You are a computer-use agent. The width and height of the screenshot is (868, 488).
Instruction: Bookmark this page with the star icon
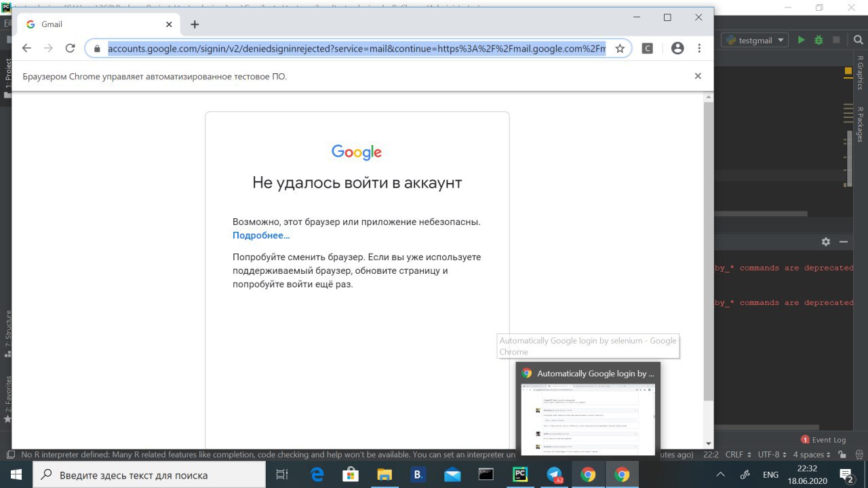[619, 48]
